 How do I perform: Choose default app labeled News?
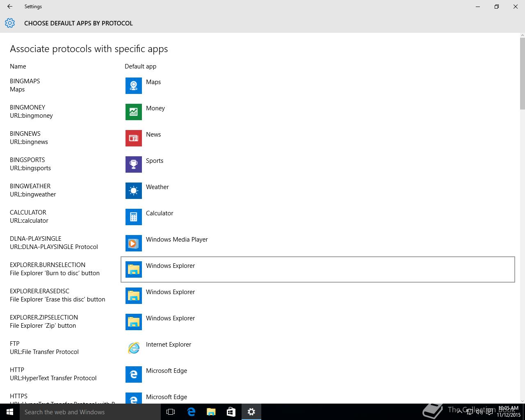point(153,135)
